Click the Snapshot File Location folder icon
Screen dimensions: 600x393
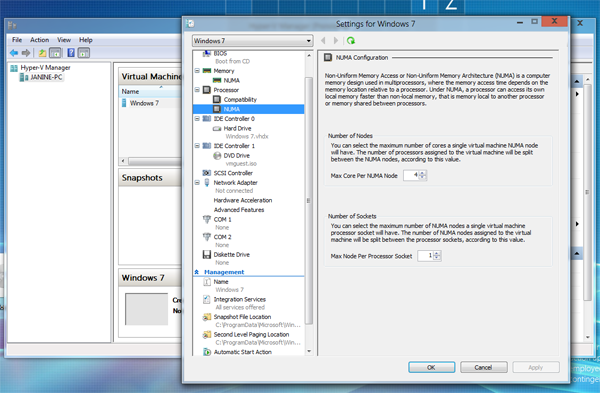(207, 317)
